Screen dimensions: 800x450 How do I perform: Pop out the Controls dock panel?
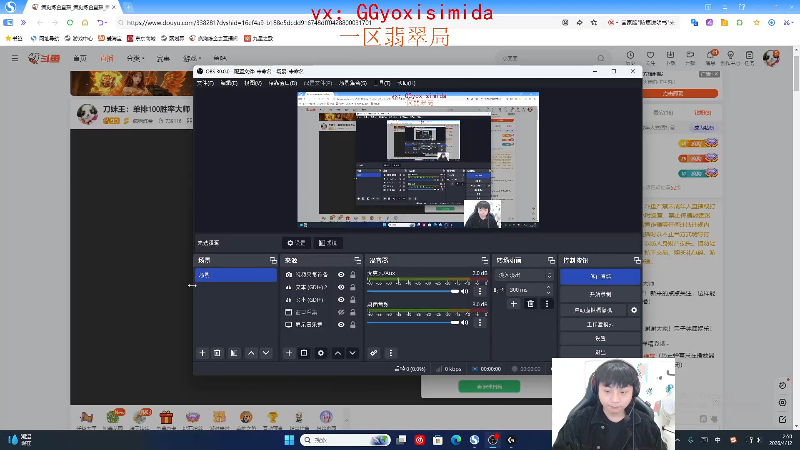coord(637,260)
